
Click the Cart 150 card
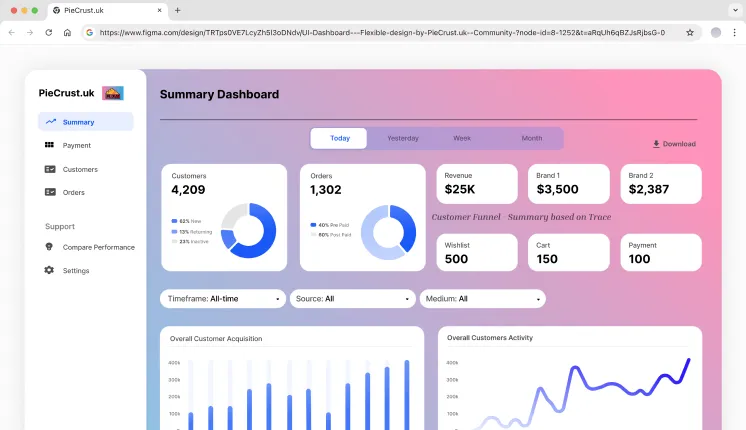click(569, 253)
